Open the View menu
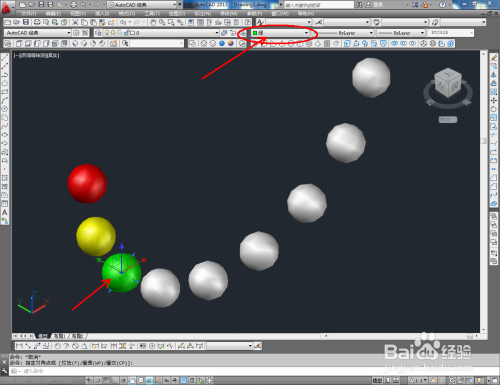Screen dimensions: 500x385 tap(78, 14)
